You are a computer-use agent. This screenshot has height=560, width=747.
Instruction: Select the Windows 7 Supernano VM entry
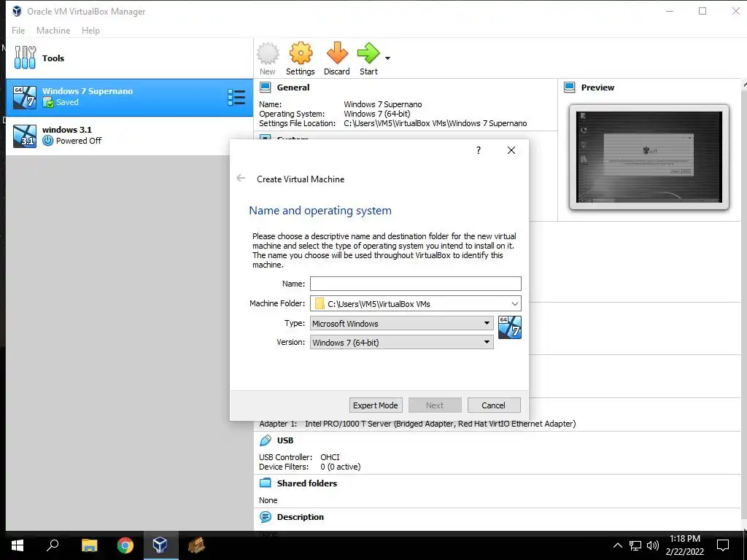pyautogui.click(x=129, y=97)
